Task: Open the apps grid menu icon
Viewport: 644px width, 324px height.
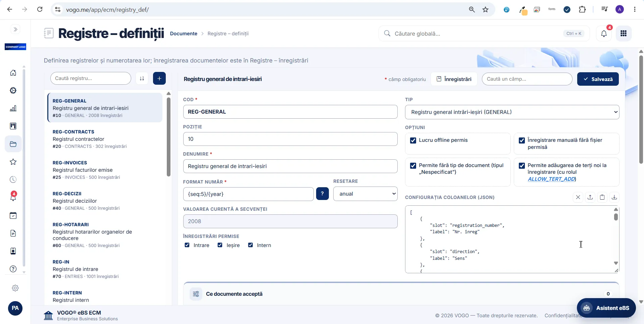Action: [624, 34]
